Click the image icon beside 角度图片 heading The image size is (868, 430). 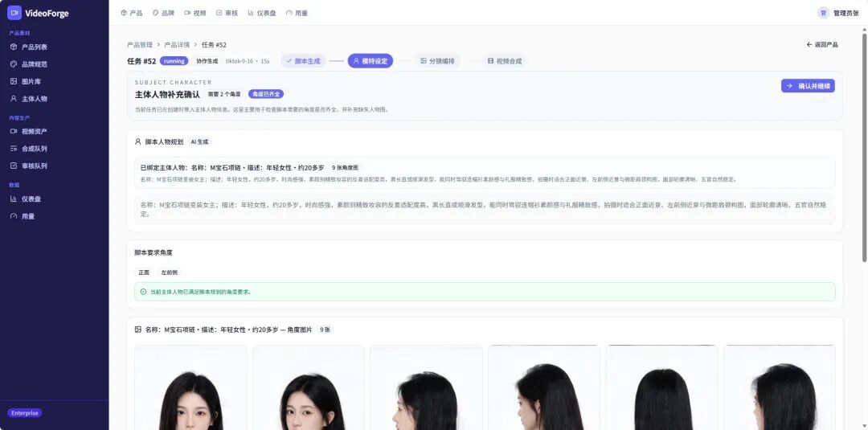click(138, 330)
